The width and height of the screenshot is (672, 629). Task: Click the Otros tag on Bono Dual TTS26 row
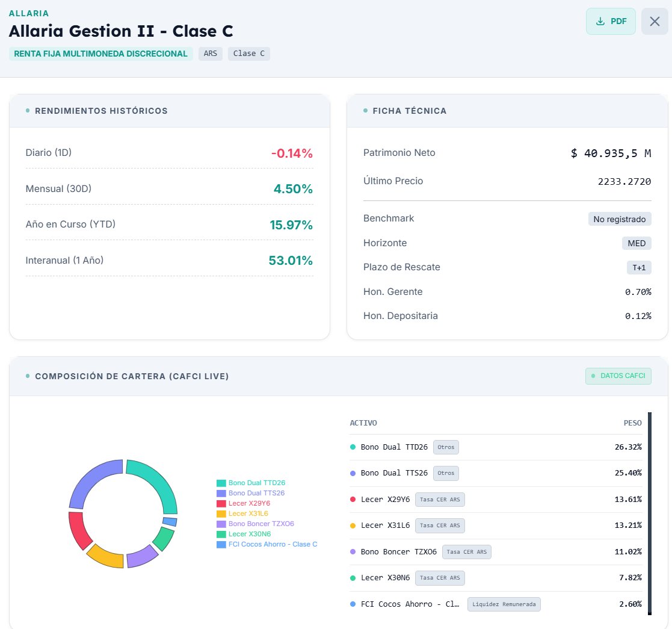446,473
